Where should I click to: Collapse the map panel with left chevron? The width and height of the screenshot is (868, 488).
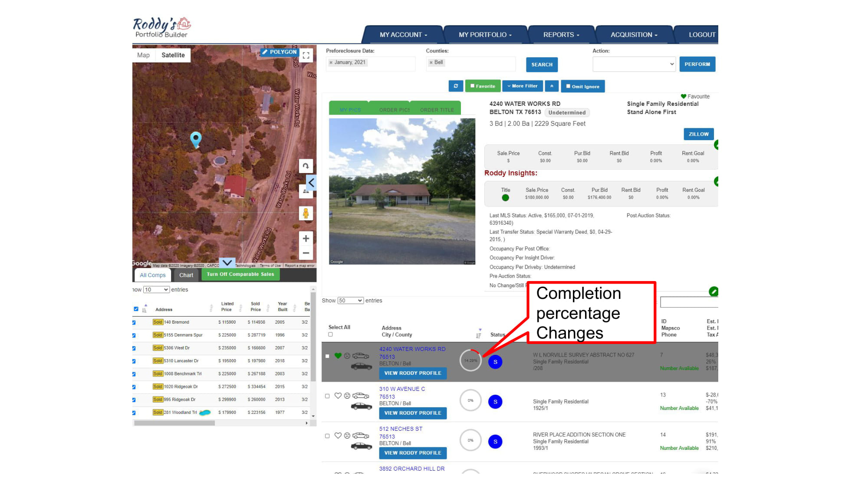tap(311, 183)
